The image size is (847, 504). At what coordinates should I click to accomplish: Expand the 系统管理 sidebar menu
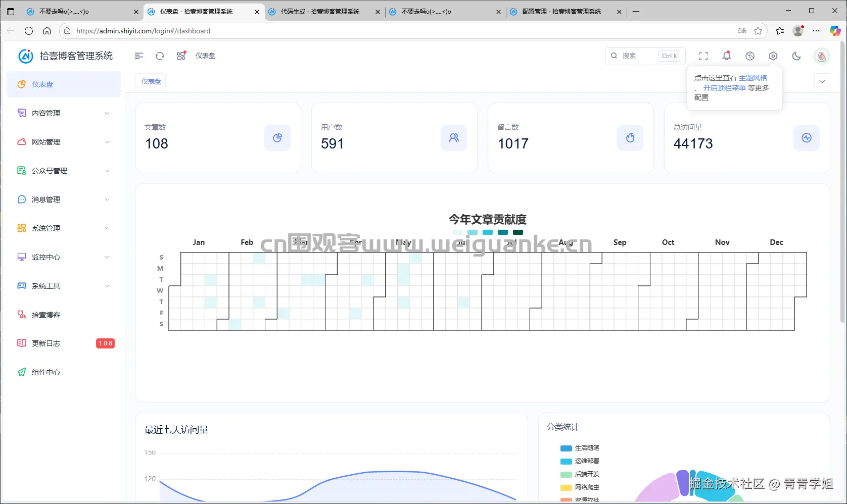pyautogui.click(x=64, y=228)
